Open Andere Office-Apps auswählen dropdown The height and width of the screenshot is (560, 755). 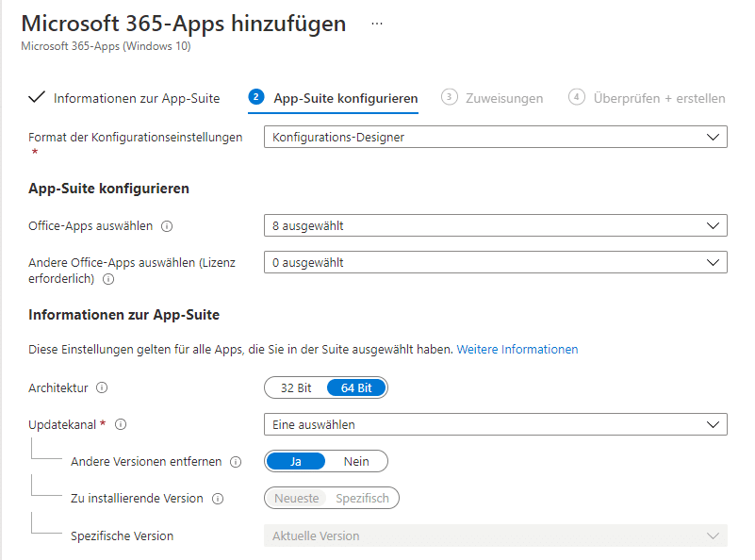tap(496, 262)
